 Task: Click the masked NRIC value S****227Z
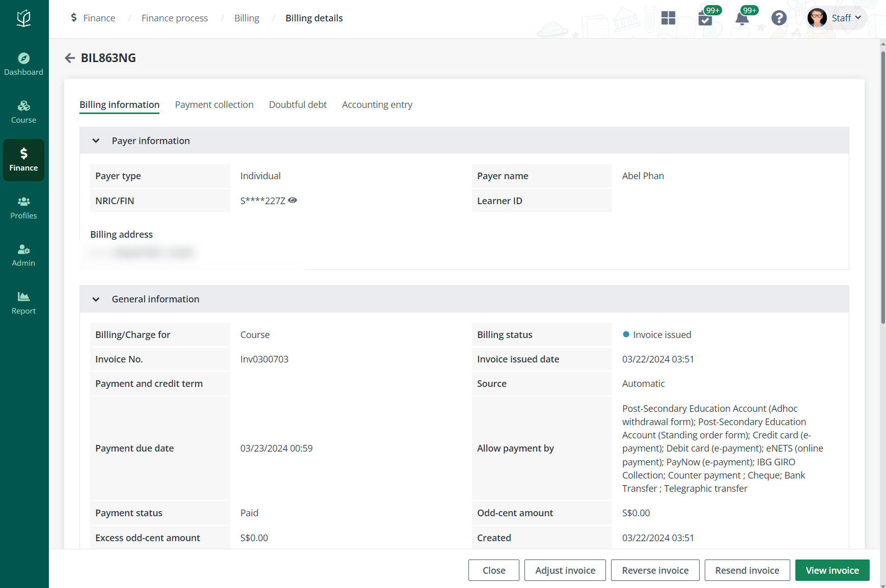263,201
